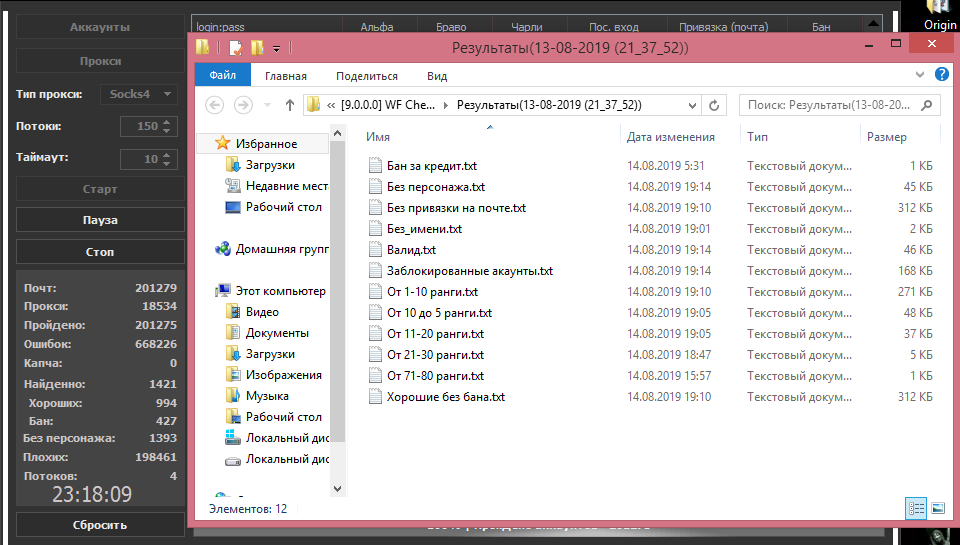
Task: Select the Валид.txt file icon
Action: tap(376, 250)
